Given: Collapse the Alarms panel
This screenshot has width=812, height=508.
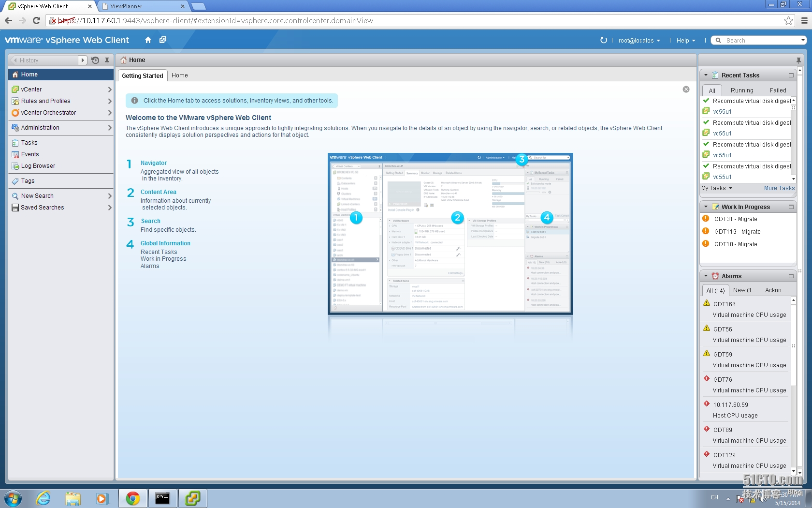Looking at the screenshot, I should (x=706, y=276).
